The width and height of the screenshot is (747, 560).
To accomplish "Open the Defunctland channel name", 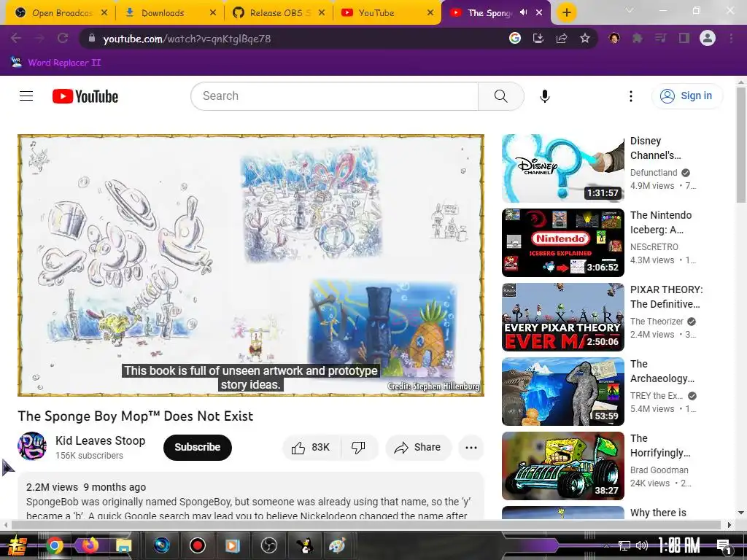I will 653,172.
